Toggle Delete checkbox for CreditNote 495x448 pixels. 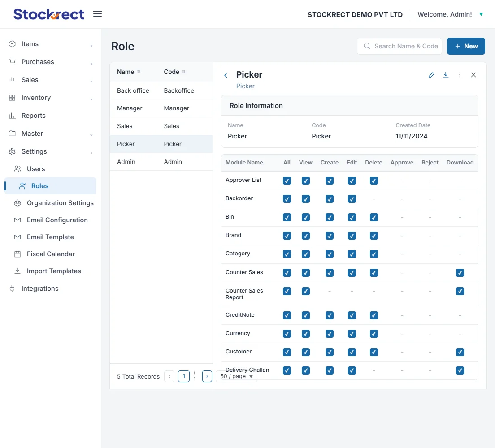374,315
